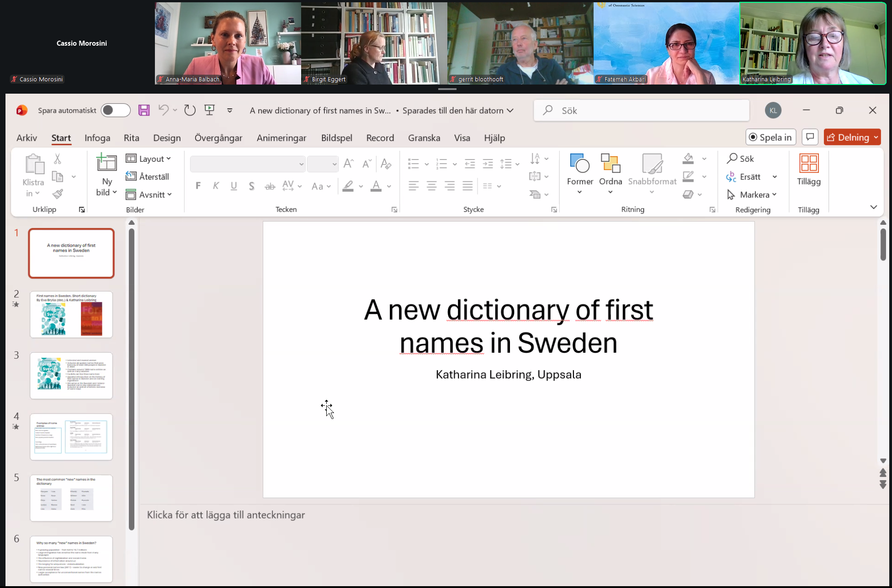
Task: Click the Ny bild new slide icon
Action: point(106,163)
